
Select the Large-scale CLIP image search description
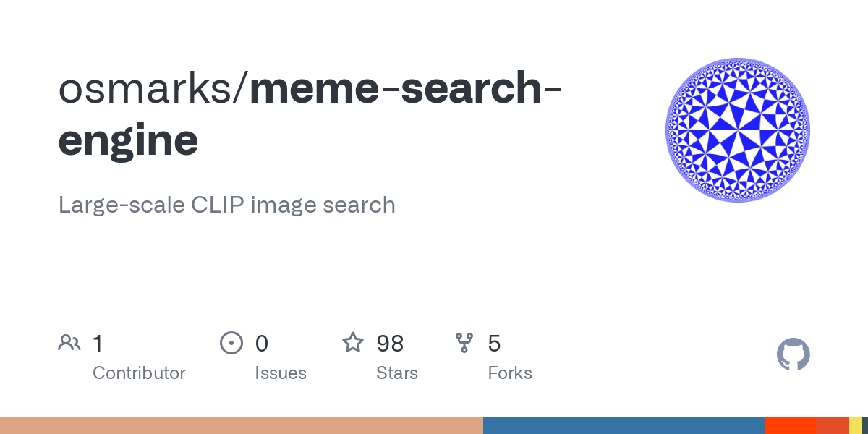pos(227,205)
